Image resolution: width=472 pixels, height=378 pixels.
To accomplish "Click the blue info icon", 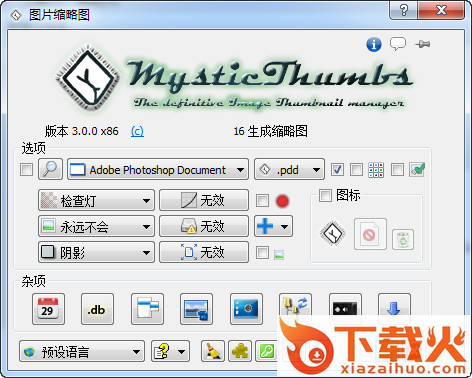I will click(x=374, y=44).
